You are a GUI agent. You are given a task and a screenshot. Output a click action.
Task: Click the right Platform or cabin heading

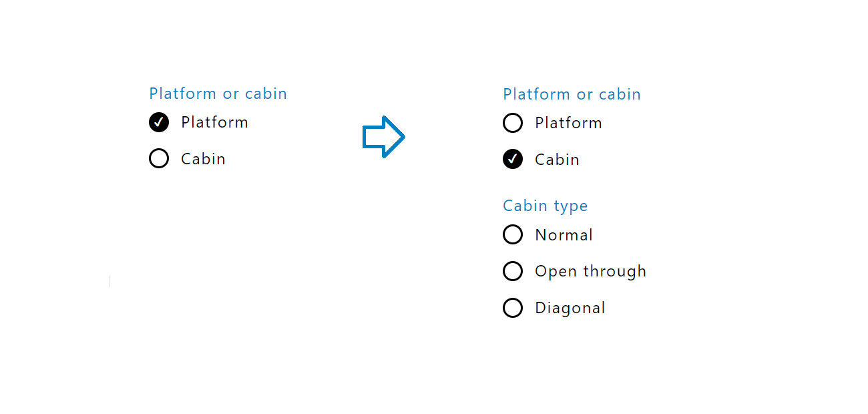[x=572, y=94]
